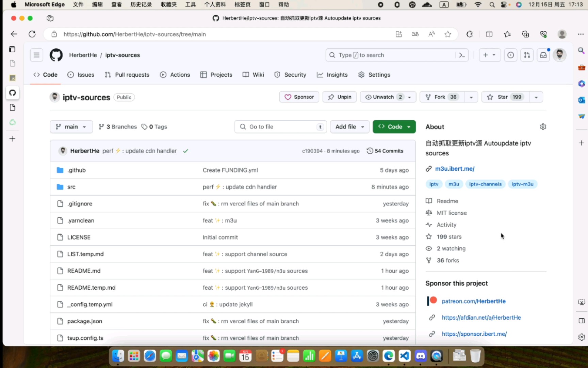Open the create new plus dropdown

489,55
